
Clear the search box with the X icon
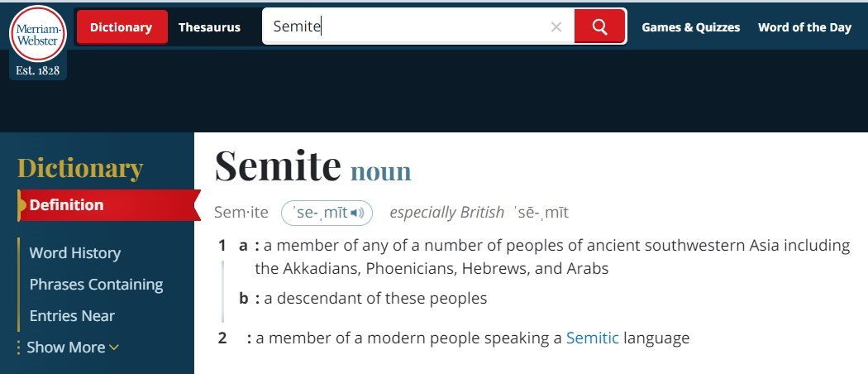[556, 27]
